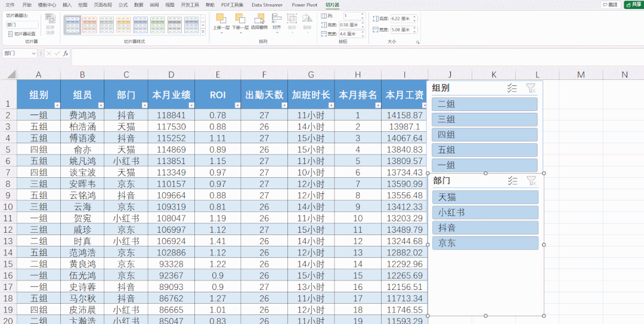Click the confirm checkmark in formula bar

click(x=57, y=54)
